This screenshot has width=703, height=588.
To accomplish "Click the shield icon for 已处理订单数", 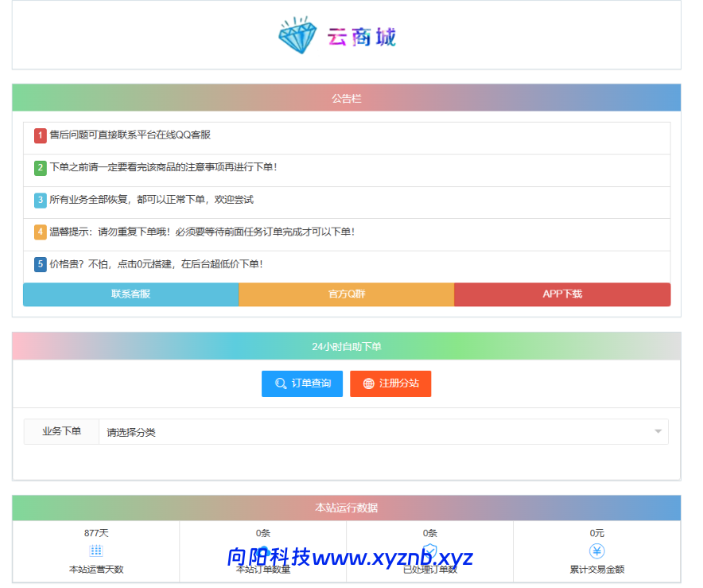I will click(x=430, y=551).
